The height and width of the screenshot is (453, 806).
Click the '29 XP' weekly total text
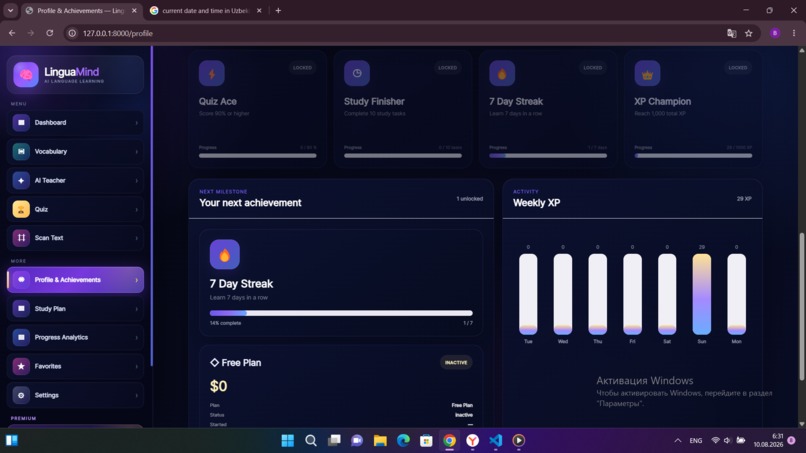click(x=744, y=198)
